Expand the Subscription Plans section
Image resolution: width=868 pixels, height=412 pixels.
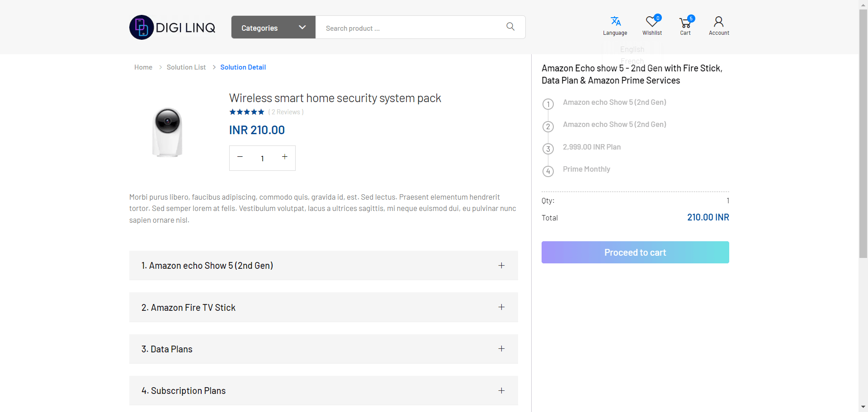click(501, 391)
